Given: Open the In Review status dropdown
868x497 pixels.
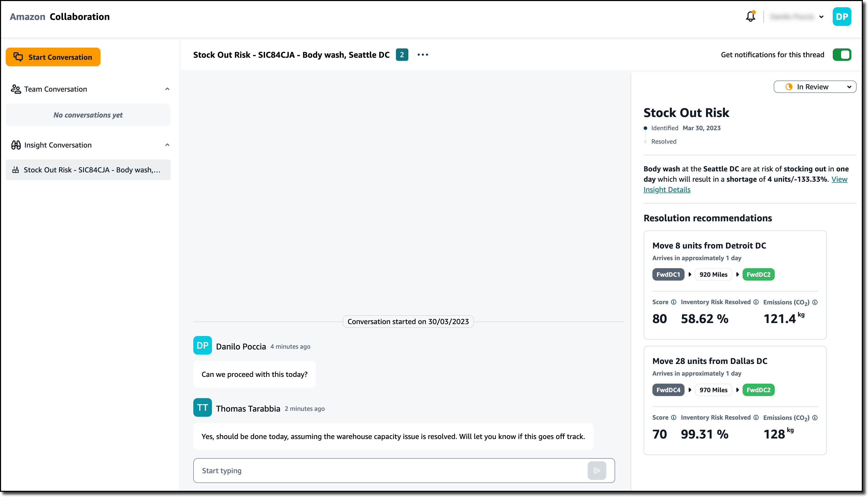Looking at the screenshot, I should pos(814,87).
